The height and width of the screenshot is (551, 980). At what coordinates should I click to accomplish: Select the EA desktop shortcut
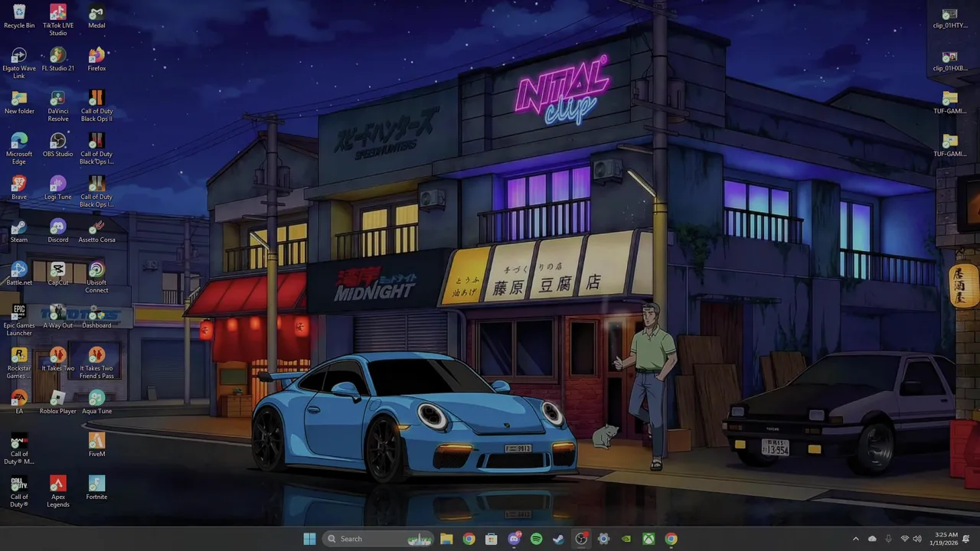point(19,403)
